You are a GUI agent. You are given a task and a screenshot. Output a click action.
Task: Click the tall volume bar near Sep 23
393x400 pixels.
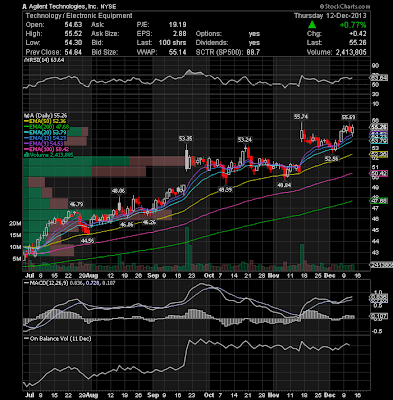pos(187,249)
